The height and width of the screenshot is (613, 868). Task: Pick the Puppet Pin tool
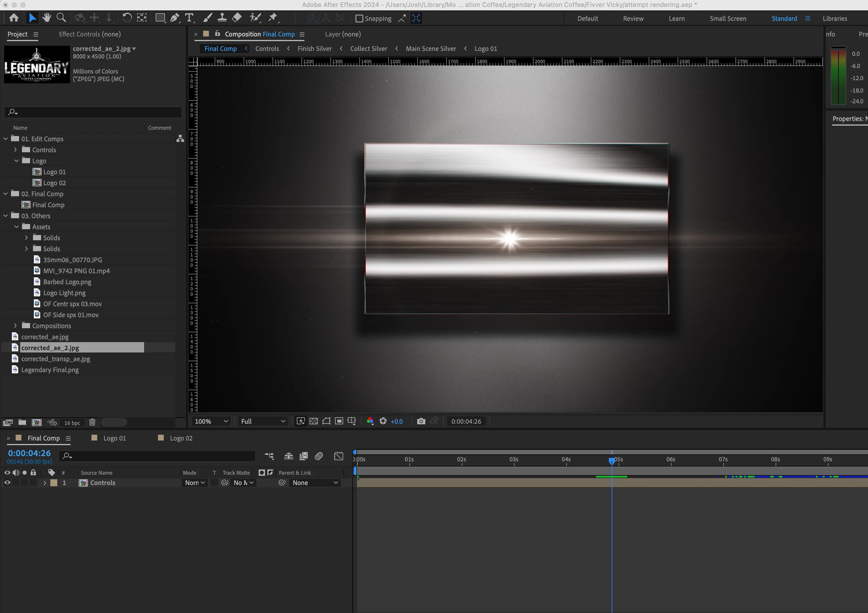[x=273, y=18]
